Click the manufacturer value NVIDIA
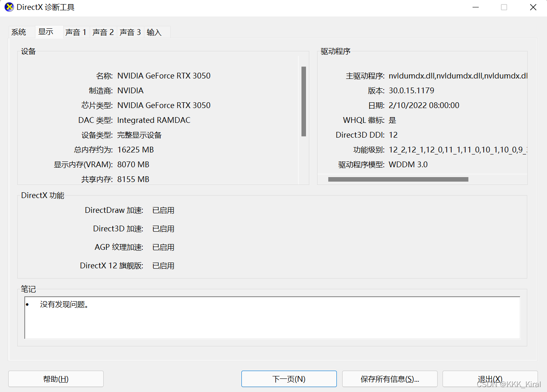547x392 pixels. click(130, 90)
